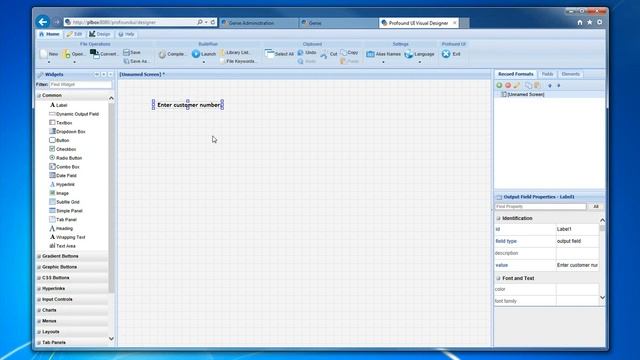The image size is (640, 360).
Task: Click the Find Widget filter field
Action: [x=80, y=84]
